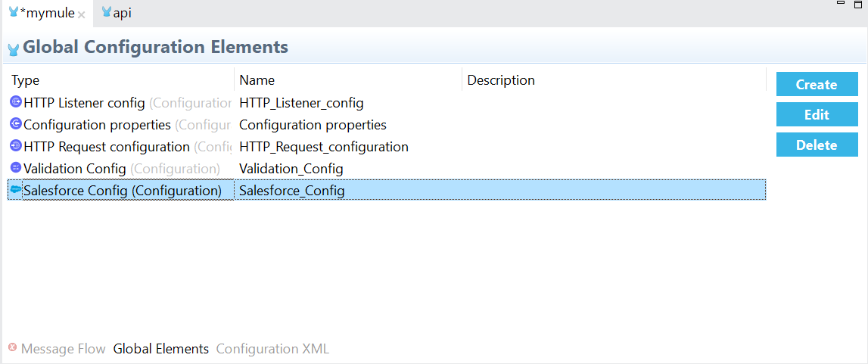Switch to the api editor tab
The width and height of the screenshot is (868, 364).
tap(121, 13)
